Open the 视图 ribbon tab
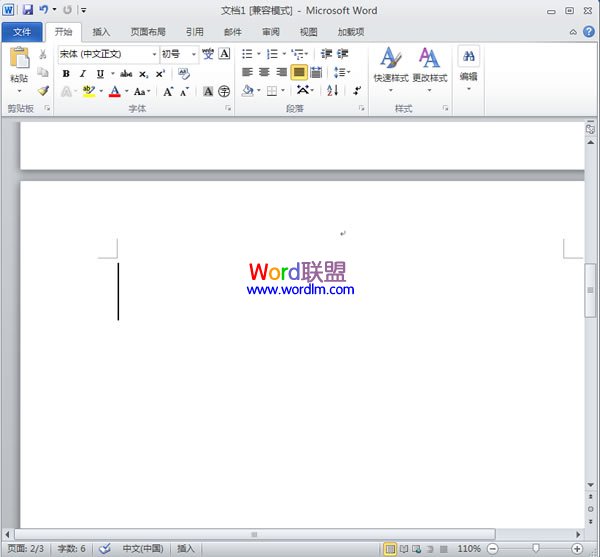Viewport: 600px width, 557px height. click(308, 32)
